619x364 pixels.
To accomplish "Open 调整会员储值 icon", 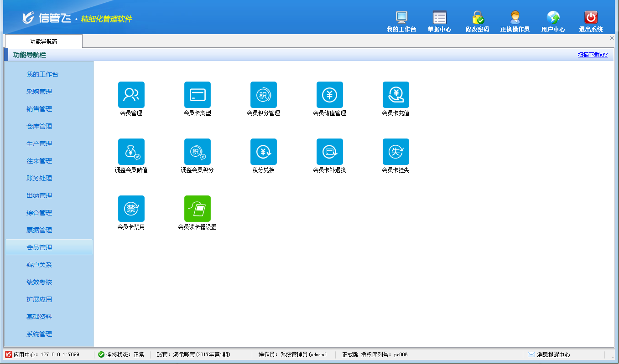I will tap(131, 152).
